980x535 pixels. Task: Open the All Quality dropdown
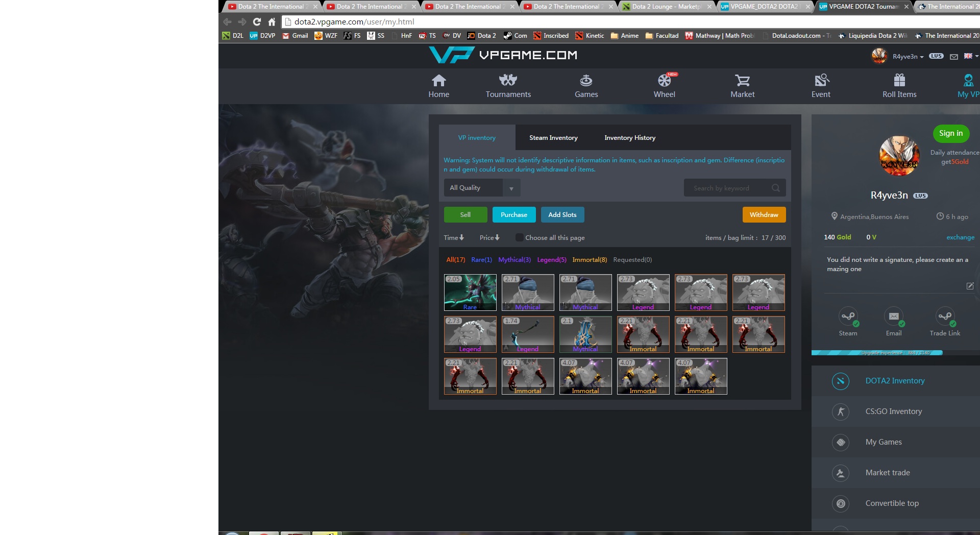pos(482,188)
